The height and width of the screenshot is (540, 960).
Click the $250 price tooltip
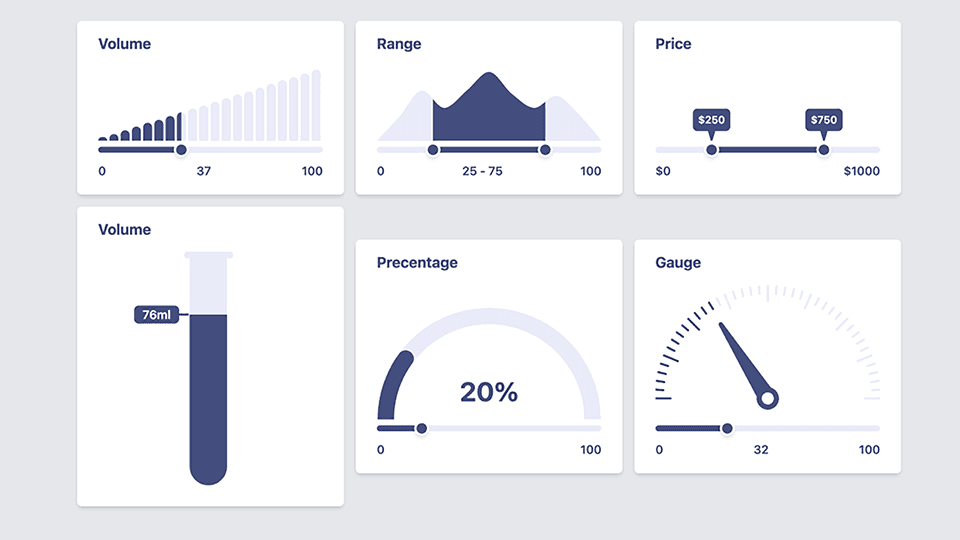711,120
